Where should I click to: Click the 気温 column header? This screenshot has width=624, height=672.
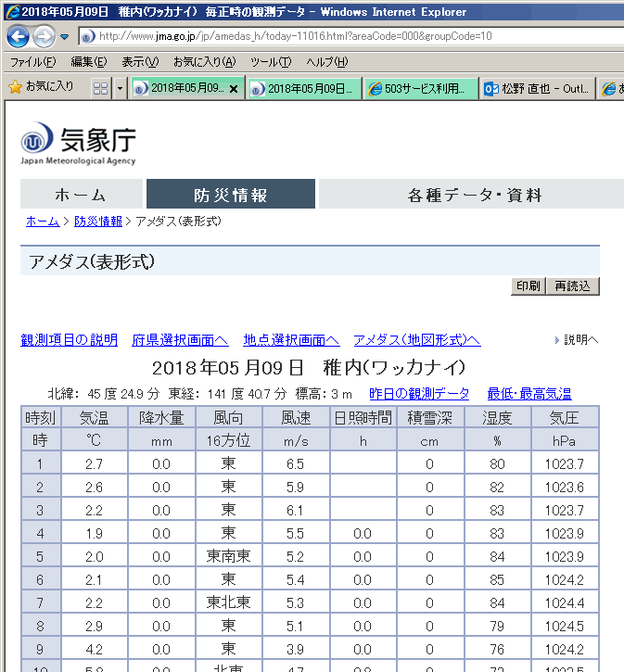(95, 417)
